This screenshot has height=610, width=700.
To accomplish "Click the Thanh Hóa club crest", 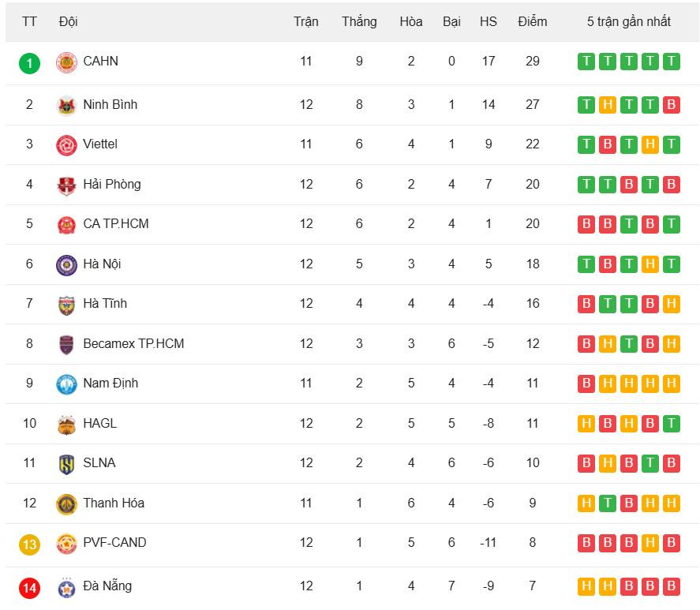I will click(66, 504).
